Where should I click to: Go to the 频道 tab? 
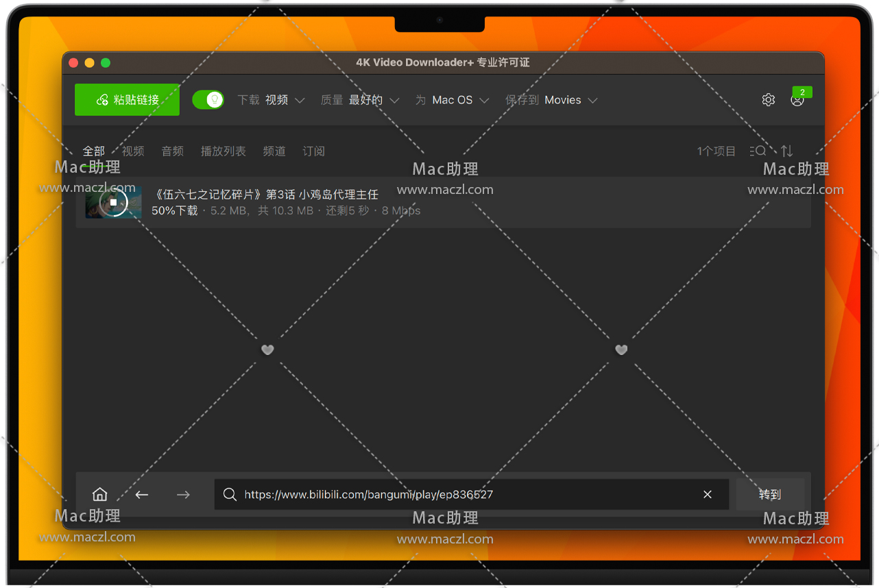274,151
